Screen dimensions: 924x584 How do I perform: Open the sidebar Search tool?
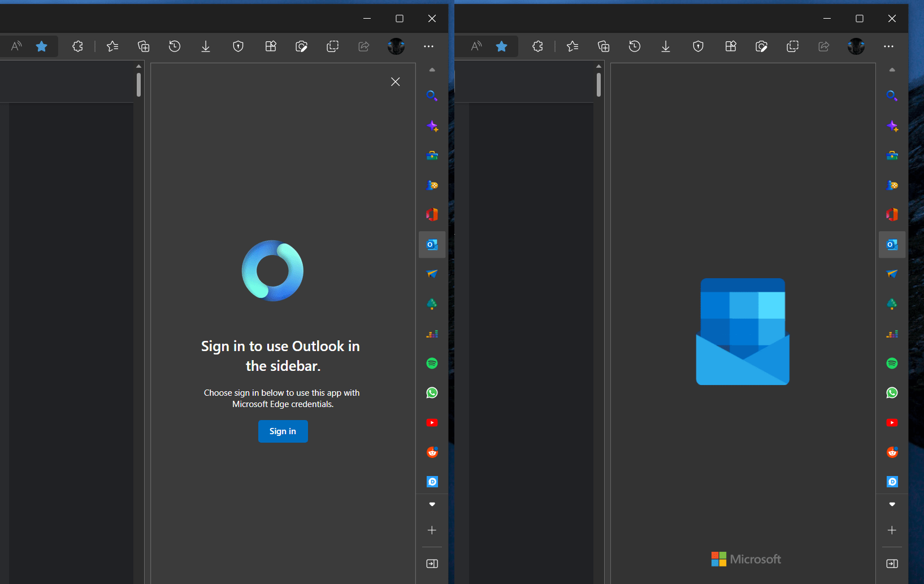432,96
